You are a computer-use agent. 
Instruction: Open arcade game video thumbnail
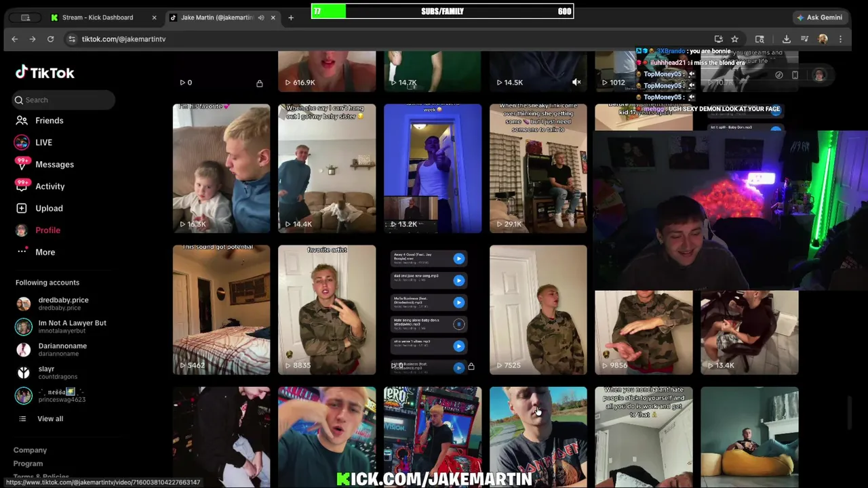[433, 436]
